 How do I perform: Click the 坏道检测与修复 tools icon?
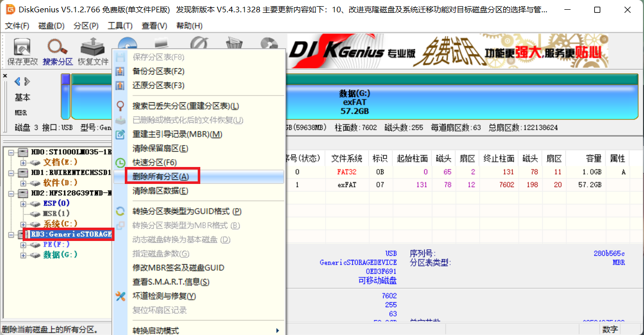click(120, 296)
